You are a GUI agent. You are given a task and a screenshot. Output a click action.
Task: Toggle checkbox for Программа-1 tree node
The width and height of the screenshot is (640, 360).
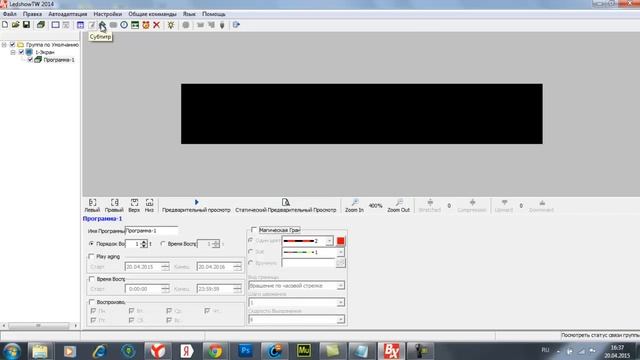pyautogui.click(x=30, y=60)
